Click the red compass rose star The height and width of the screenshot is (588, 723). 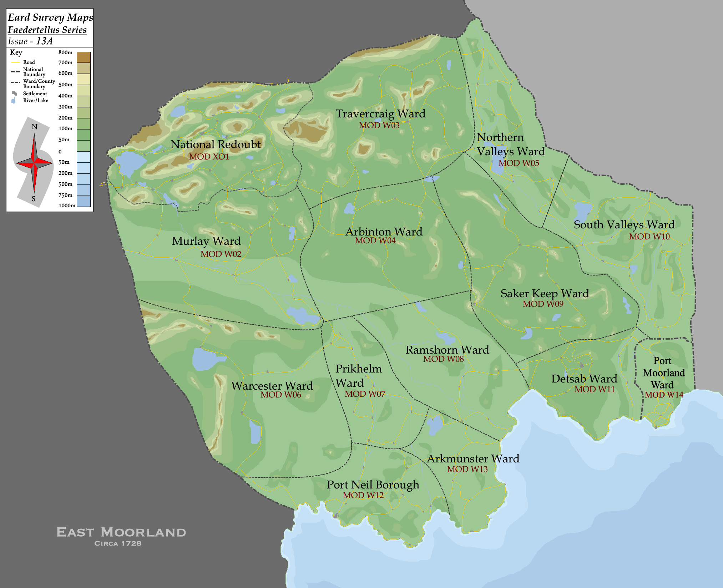[34, 163]
